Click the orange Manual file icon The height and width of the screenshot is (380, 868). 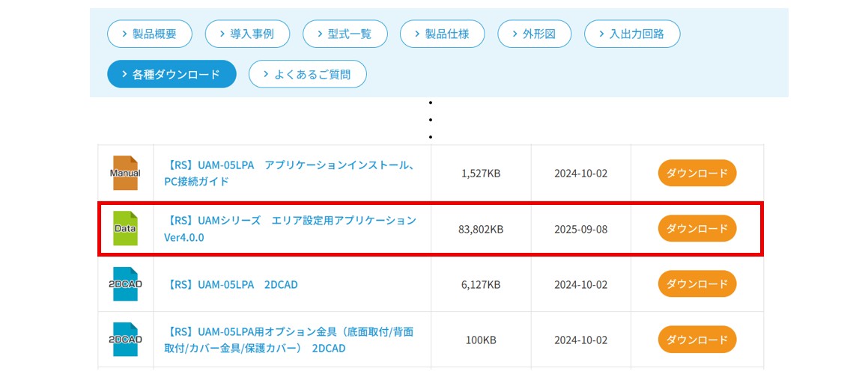(125, 173)
